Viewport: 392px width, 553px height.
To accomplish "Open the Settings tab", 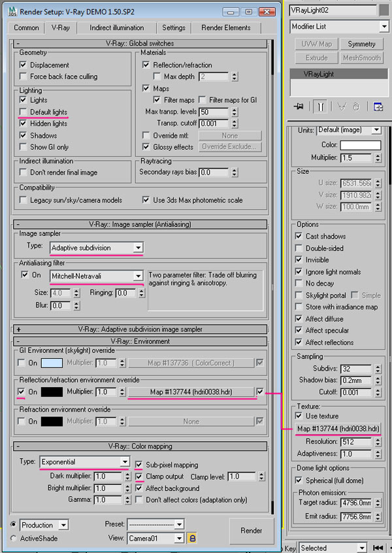I will (x=174, y=27).
